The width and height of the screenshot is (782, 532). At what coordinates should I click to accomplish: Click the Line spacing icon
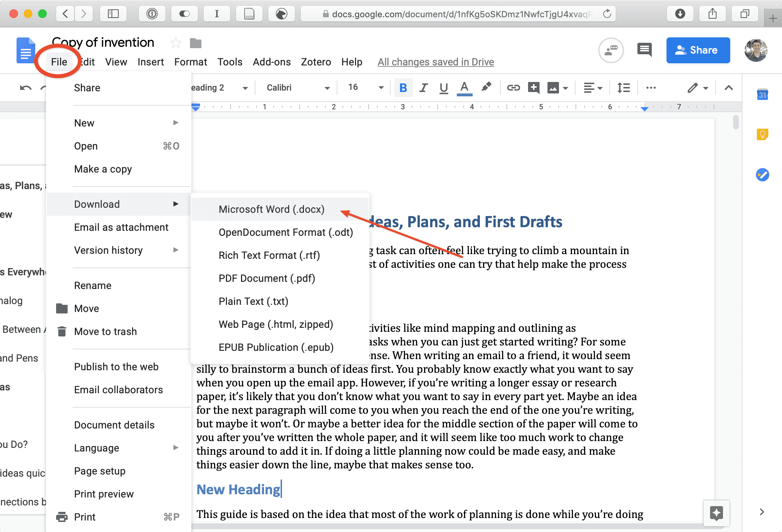pyautogui.click(x=623, y=88)
